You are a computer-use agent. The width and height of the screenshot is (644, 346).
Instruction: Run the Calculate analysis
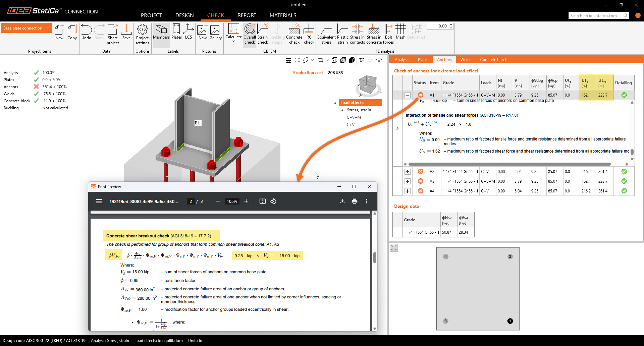coord(233,34)
